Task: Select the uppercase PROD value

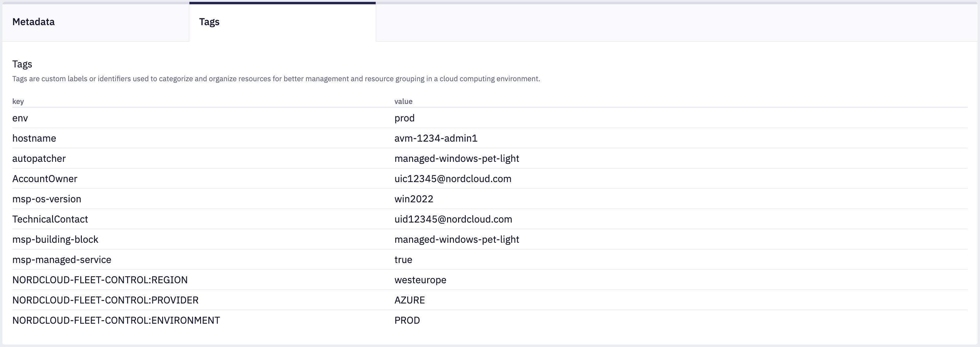Action: pos(407,320)
